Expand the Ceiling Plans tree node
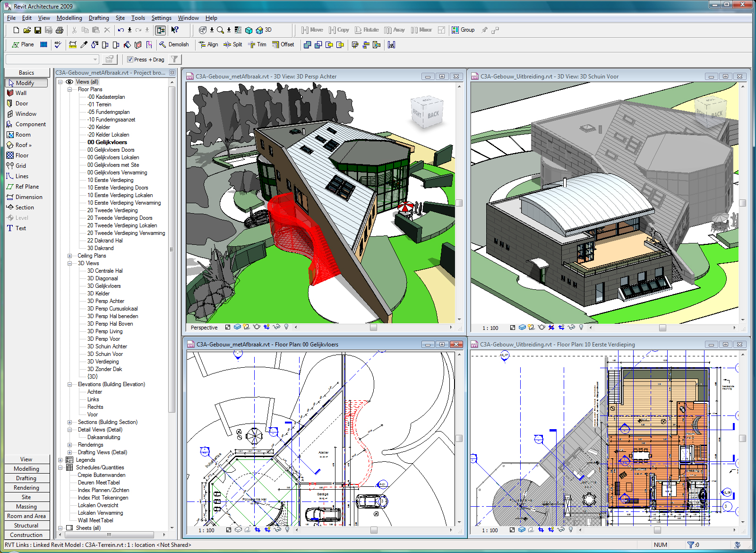 click(x=70, y=256)
